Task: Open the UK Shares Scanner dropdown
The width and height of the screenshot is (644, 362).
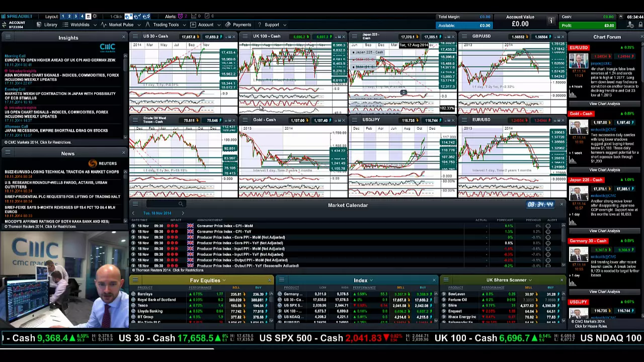Action: tap(530, 280)
